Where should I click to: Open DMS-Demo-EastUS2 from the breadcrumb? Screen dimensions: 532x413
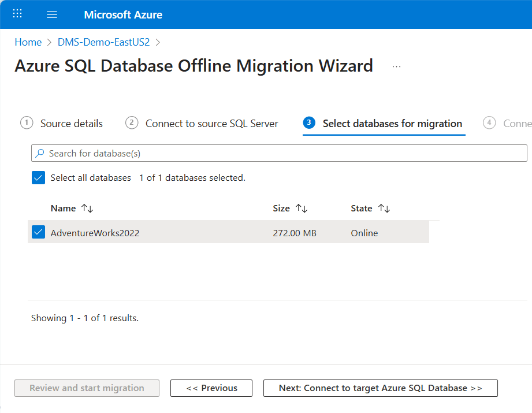coord(103,42)
